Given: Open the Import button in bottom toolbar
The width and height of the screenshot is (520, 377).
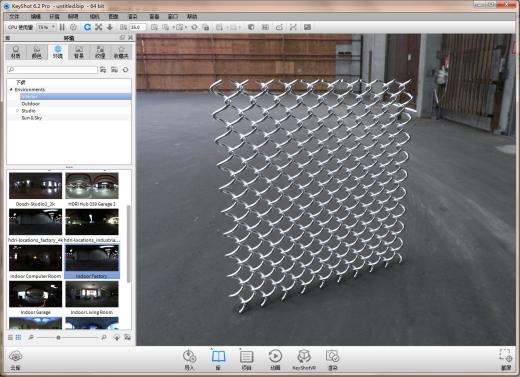Looking at the screenshot, I should coord(189,359).
